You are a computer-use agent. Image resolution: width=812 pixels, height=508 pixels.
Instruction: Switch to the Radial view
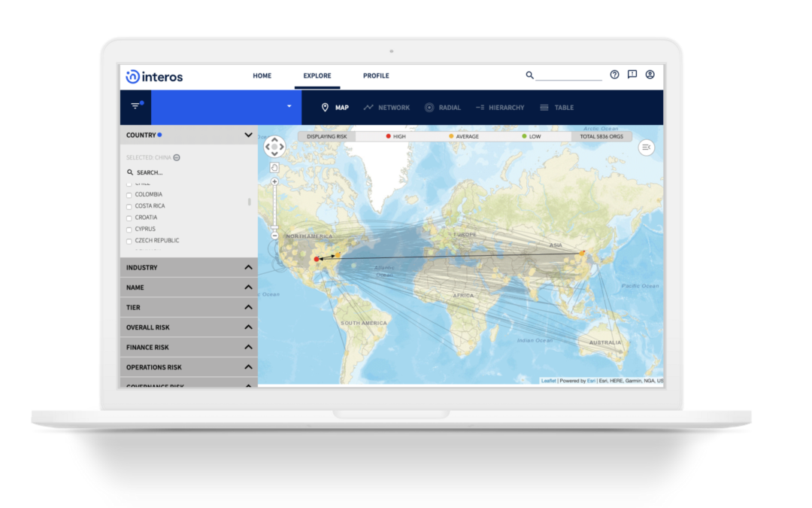tap(443, 108)
